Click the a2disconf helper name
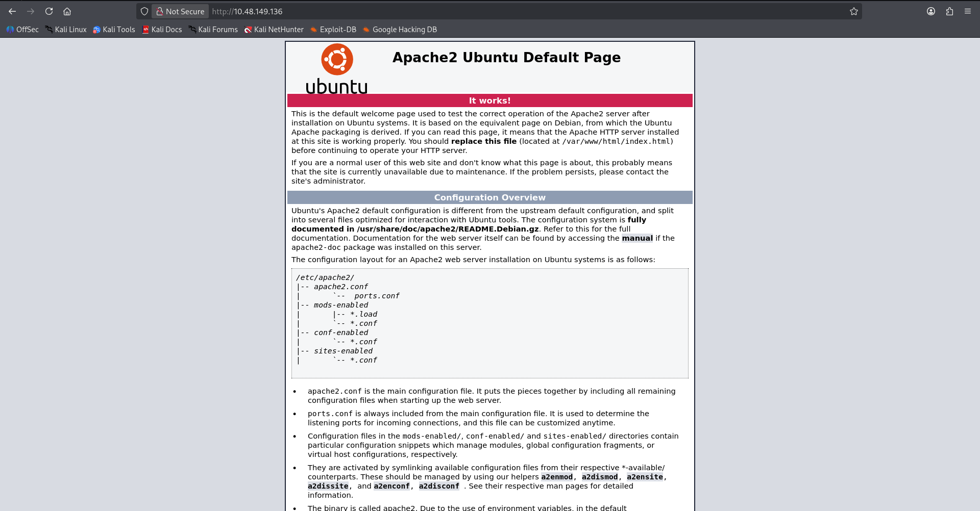This screenshot has width=980, height=511. tap(439, 486)
